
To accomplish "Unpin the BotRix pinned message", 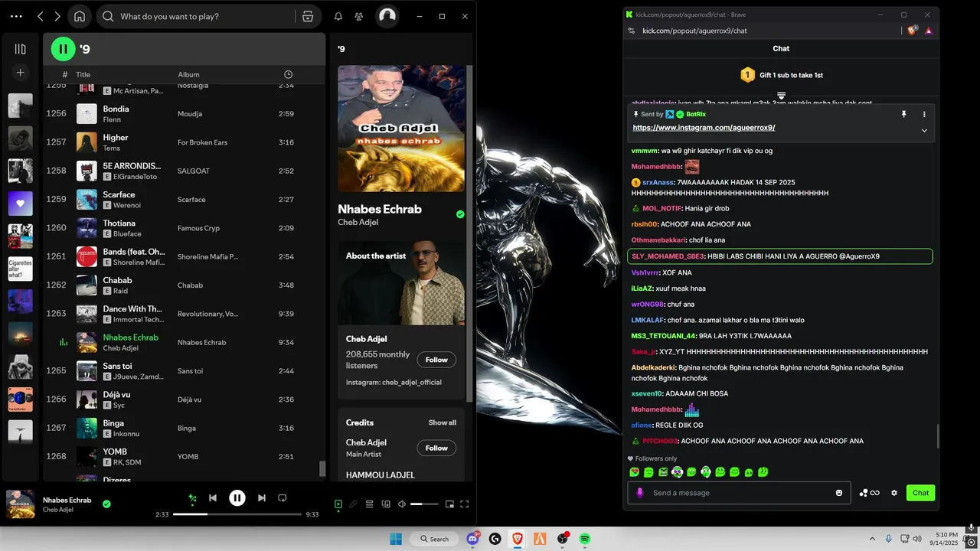I will point(903,114).
